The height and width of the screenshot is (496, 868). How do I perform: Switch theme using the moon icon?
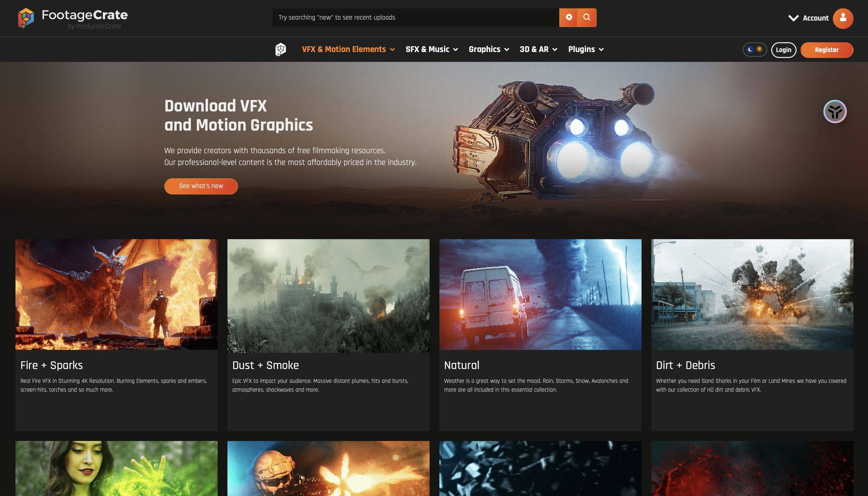pyautogui.click(x=750, y=49)
